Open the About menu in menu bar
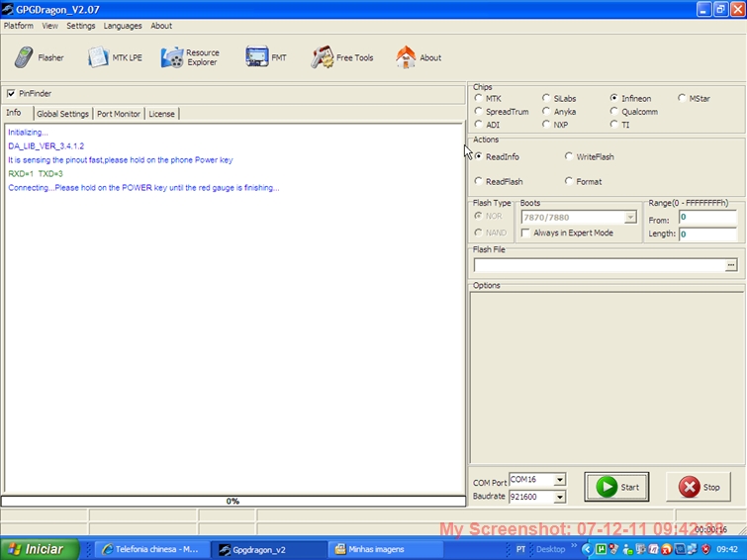 [x=161, y=26]
